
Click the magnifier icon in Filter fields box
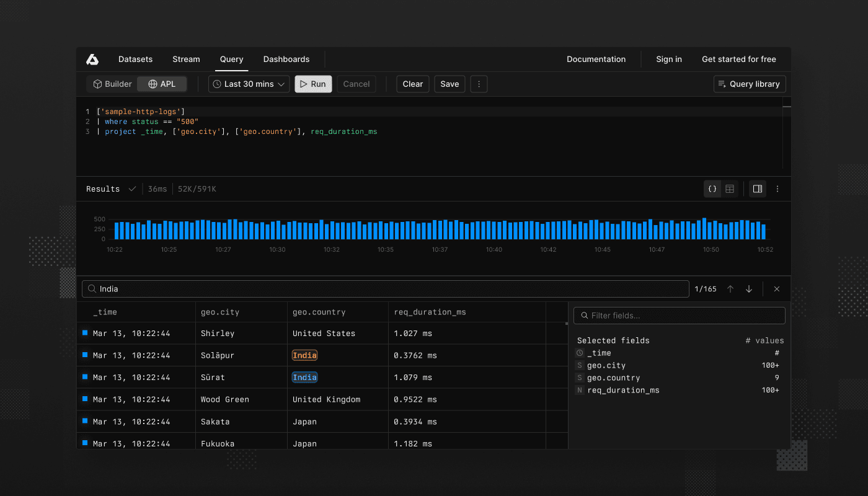pos(583,316)
